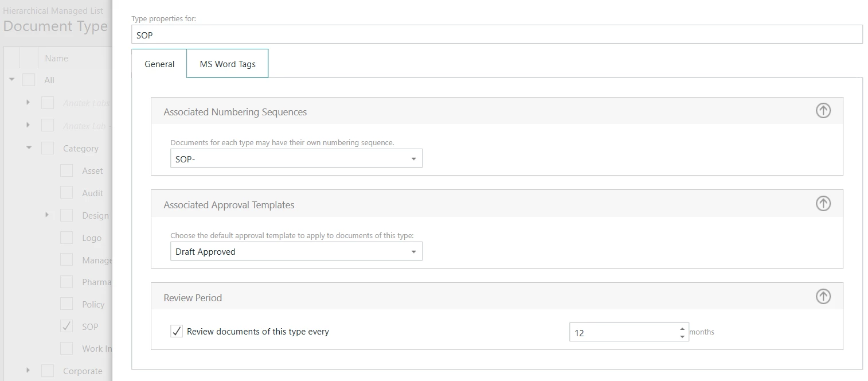868x381 pixels.
Task: Collapse the All root tree node
Action: pos(11,80)
